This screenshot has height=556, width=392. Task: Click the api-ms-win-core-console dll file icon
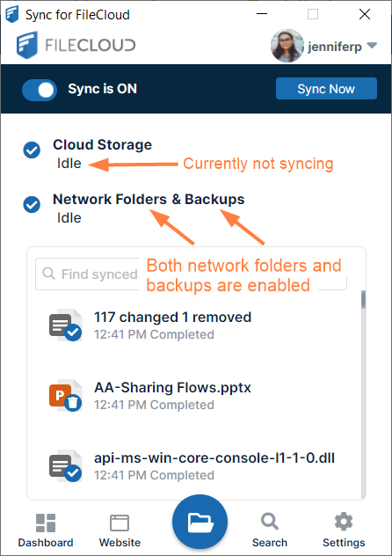[x=66, y=466]
